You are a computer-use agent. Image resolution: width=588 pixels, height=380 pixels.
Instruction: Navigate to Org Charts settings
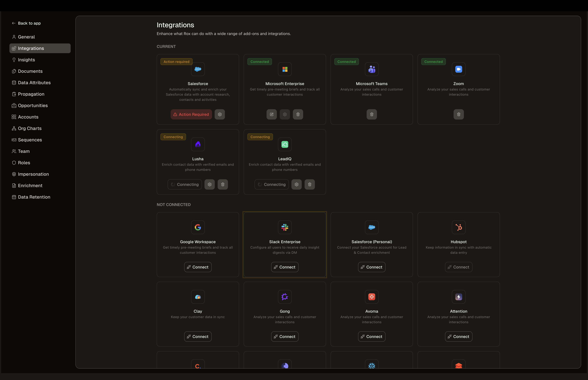[x=30, y=128]
